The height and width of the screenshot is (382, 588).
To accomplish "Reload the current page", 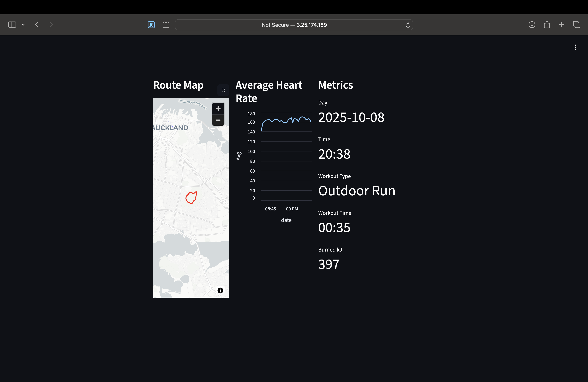I will click(408, 25).
